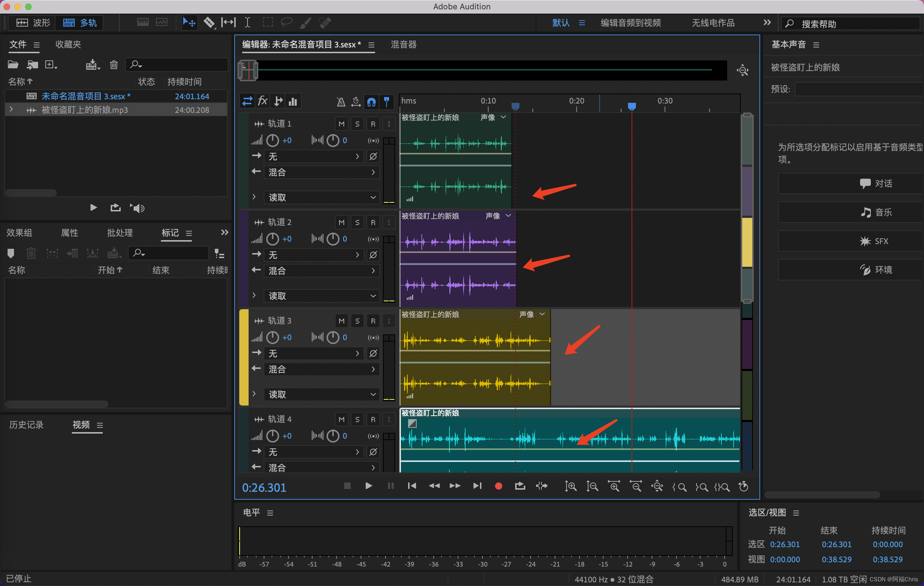Open Track 1 automation mode 读取 dropdown

(322, 197)
